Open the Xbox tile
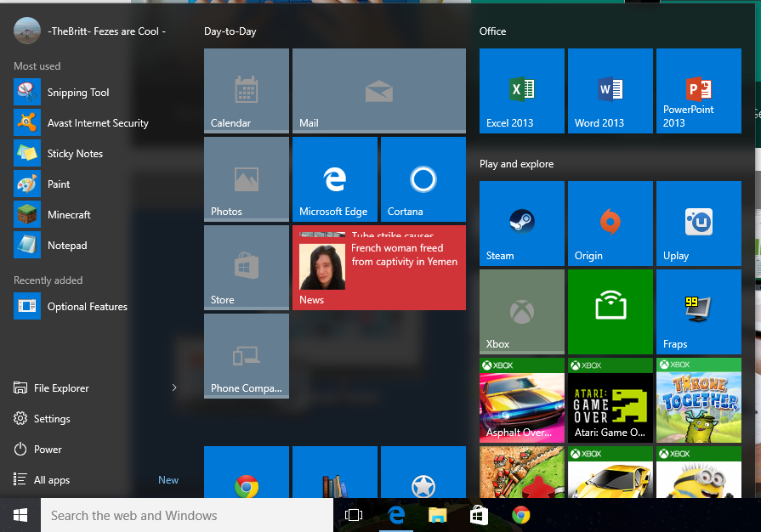 tap(522, 312)
